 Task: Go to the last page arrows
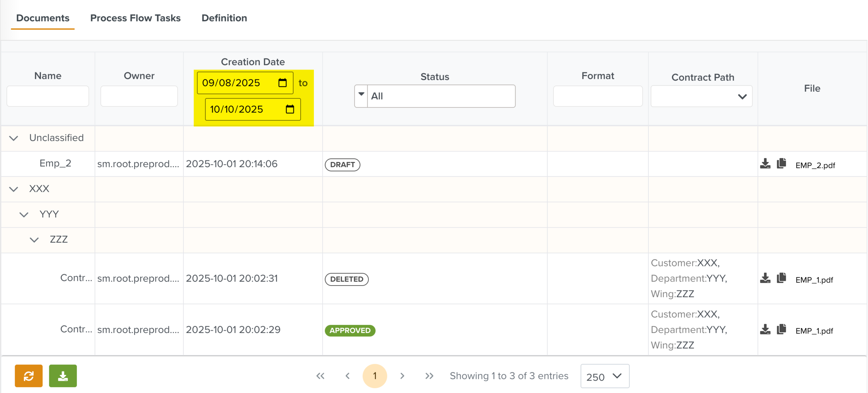tap(429, 376)
